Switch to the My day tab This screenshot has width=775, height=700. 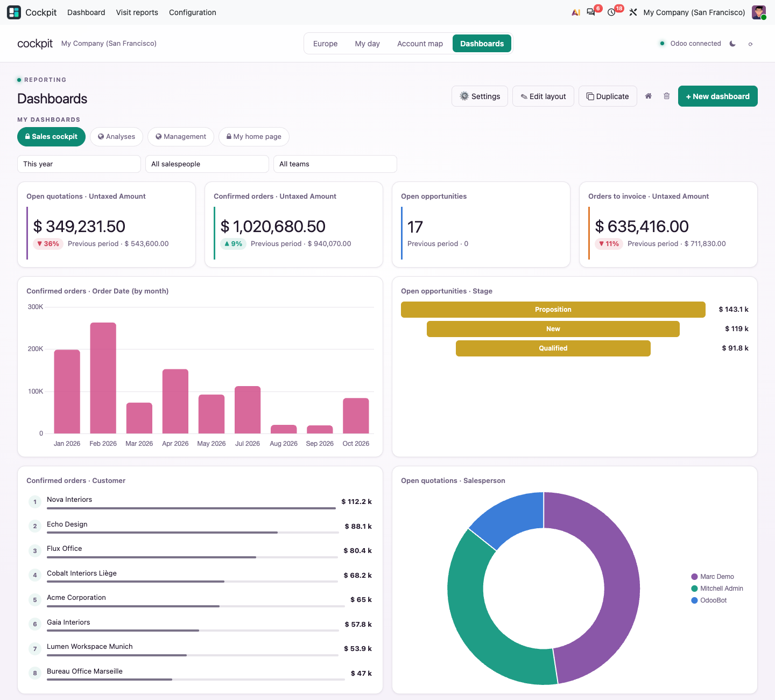pos(368,44)
